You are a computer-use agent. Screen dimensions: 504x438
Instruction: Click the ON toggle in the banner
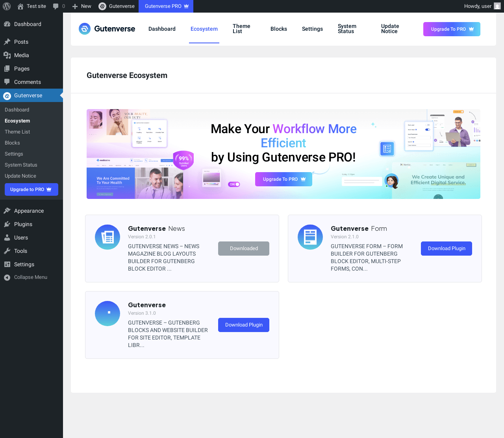click(x=234, y=184)
